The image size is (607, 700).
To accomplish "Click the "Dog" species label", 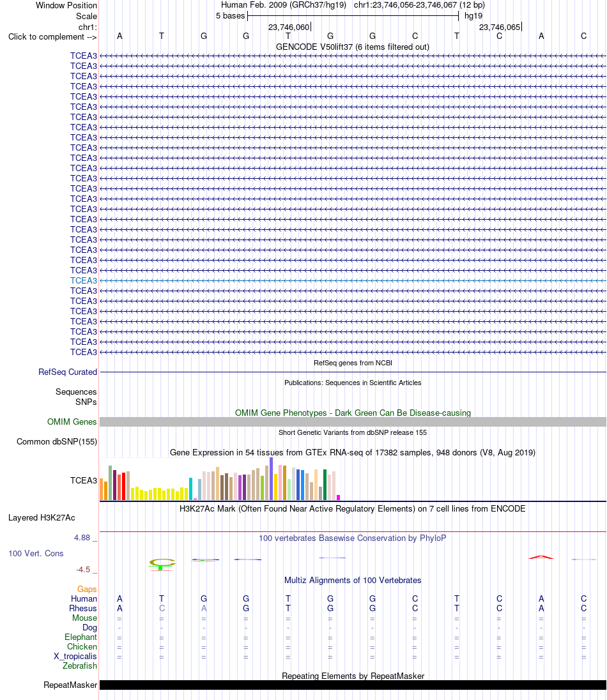I will tap(90, 627).
